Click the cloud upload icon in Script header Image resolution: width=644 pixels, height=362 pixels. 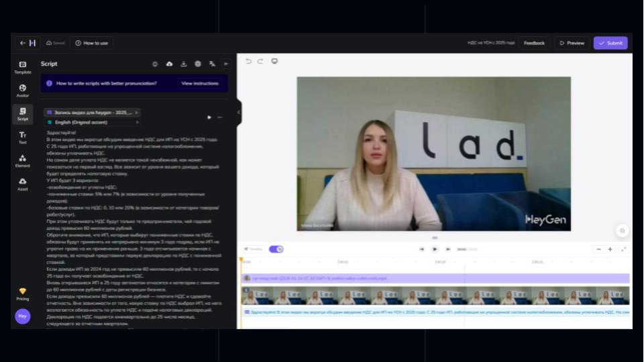[169, 64]
